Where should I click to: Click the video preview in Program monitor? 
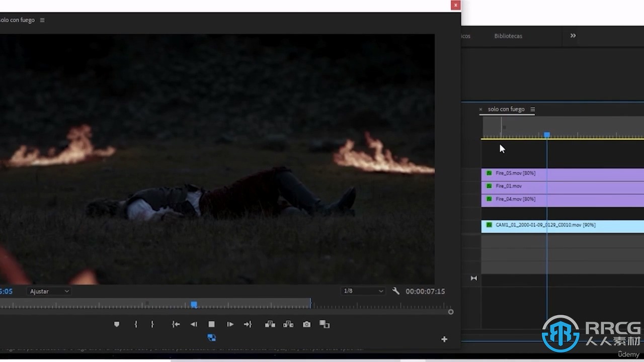[217, 159]
